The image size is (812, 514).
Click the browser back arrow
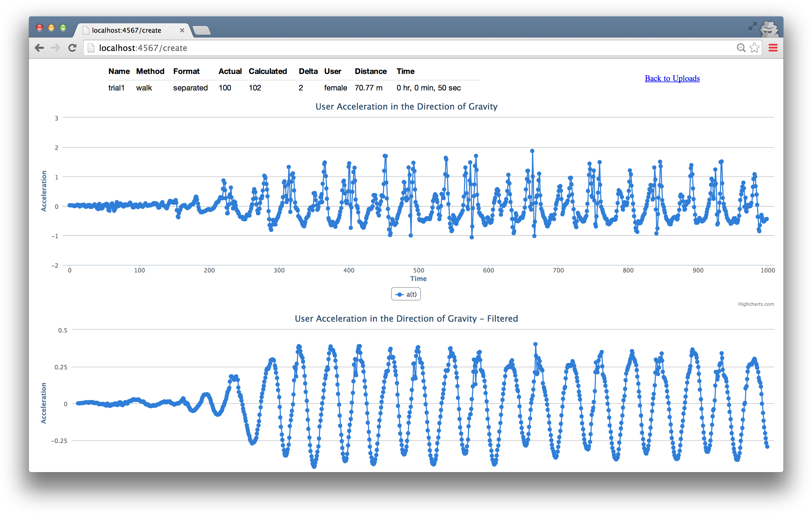click(x=39, y=48)
